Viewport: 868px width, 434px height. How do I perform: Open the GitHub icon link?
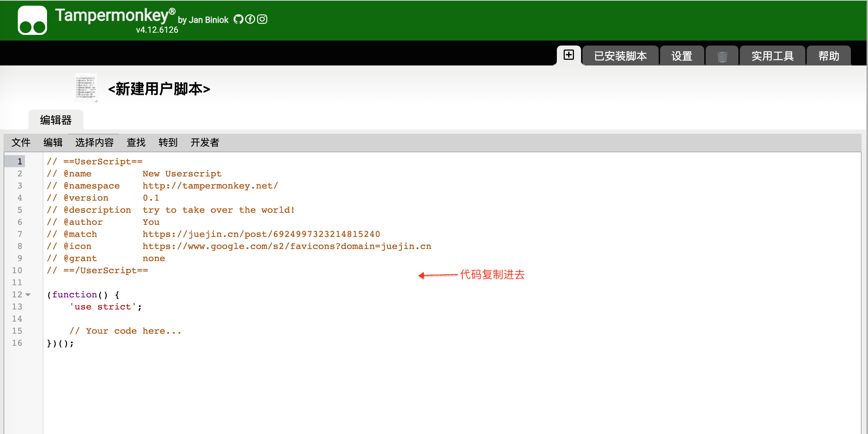(238, 19)
